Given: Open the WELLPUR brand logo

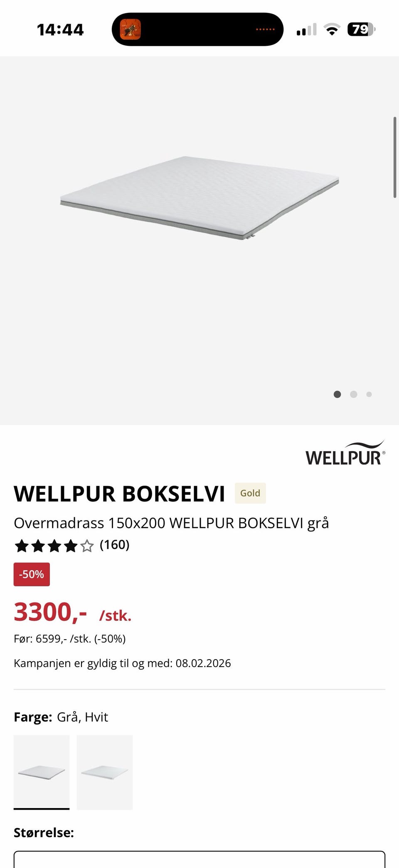Looking at the screenshot, I should point(345,453).
